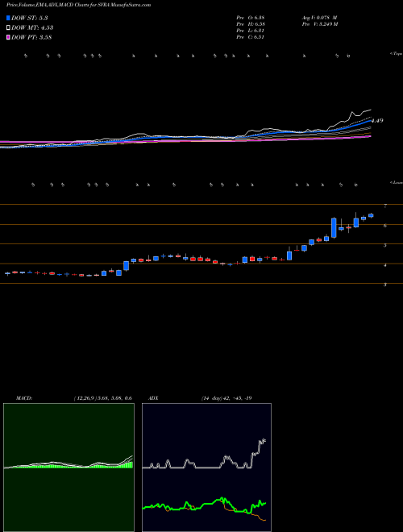Screen dimensions: 403x532
Task: Click the ADX panel title
Action: point(154,398)
